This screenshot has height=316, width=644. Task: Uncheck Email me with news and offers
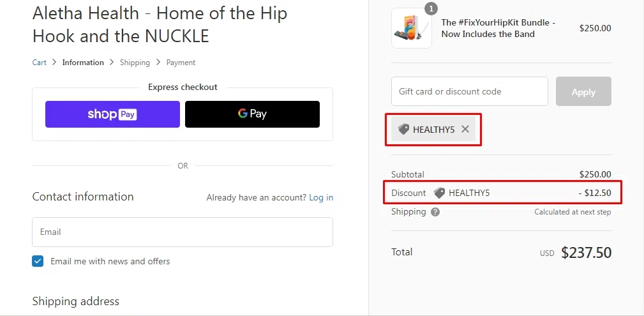click(x=38, y=261)
